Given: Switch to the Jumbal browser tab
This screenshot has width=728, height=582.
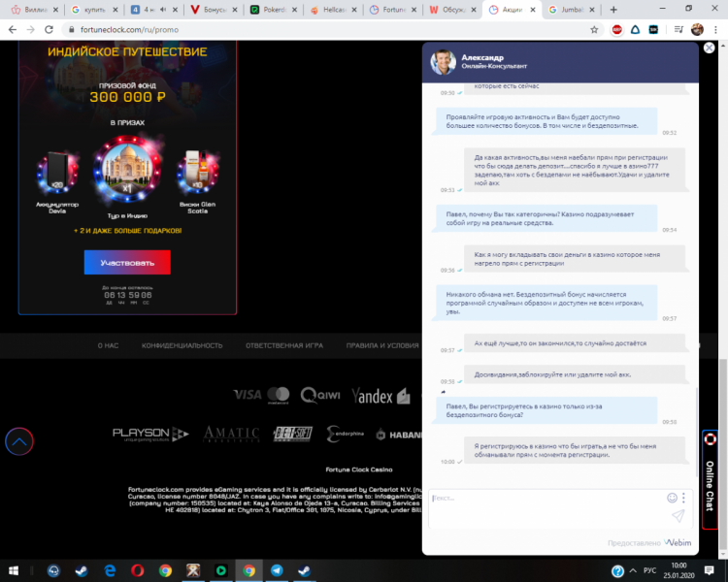Looking at the screenshot, I should [x=571, y=10].
